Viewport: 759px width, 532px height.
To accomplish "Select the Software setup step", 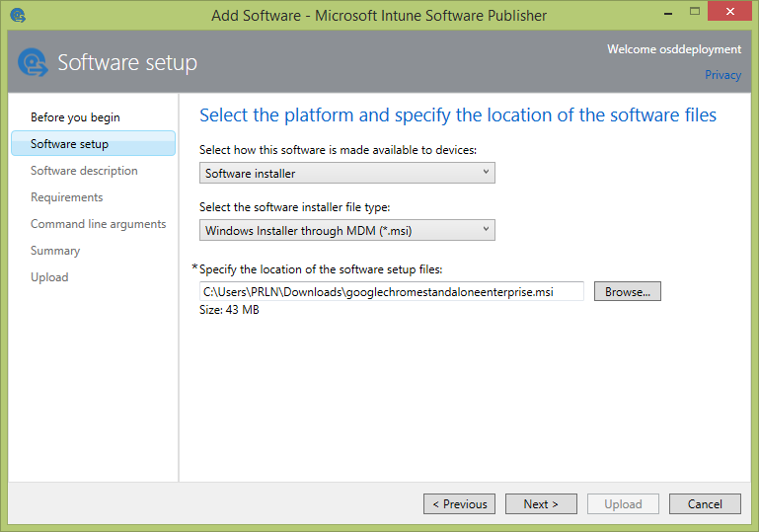I will pos(69,144).
